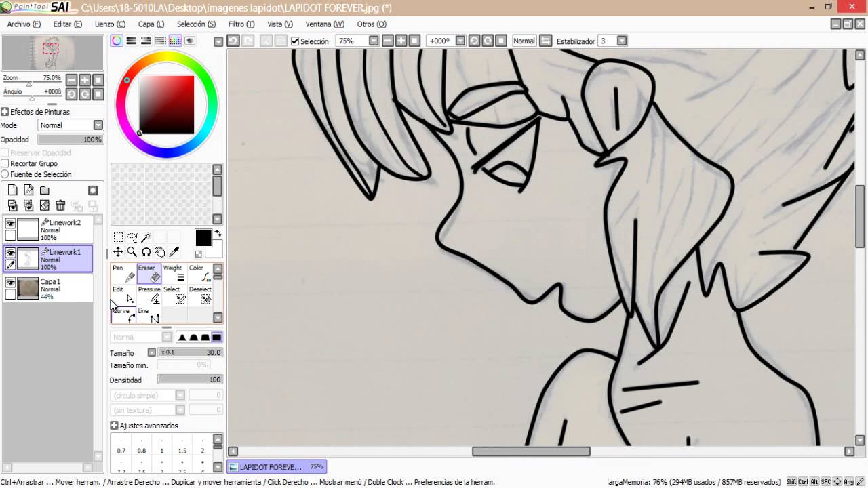Open the Capa menu
868x488 pixels.
coord(151,24)
